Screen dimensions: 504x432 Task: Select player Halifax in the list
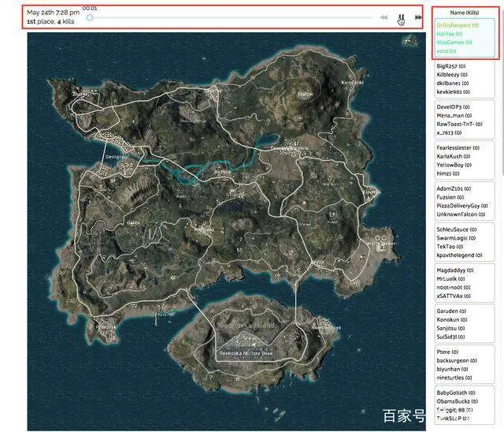(x=450, y=34)
